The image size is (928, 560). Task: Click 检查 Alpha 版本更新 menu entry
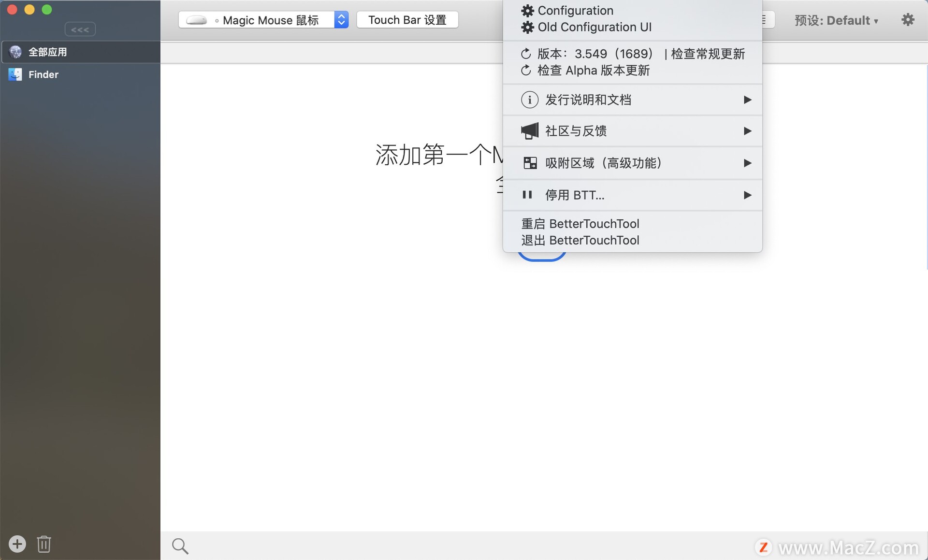pyautogui.click(x=632, y=71)
